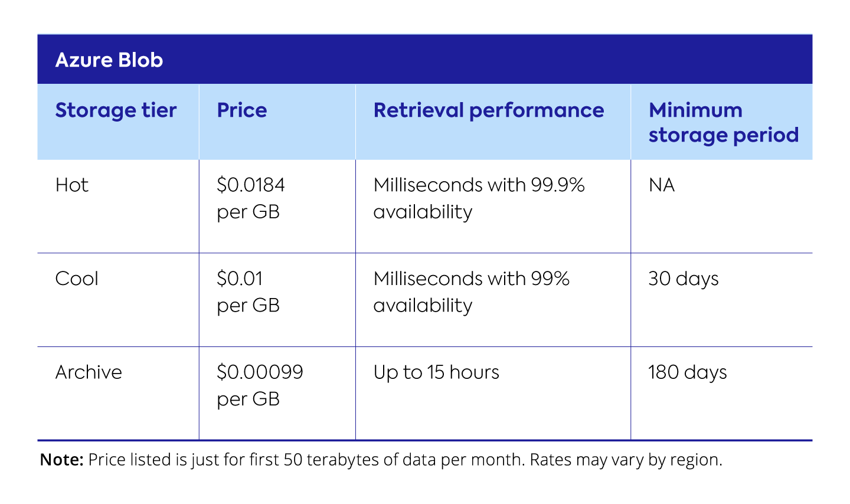Select the Up to 15 hours cell
This screenshot has width=850, height=504.
pyautogui.click(x=436, y=372)
